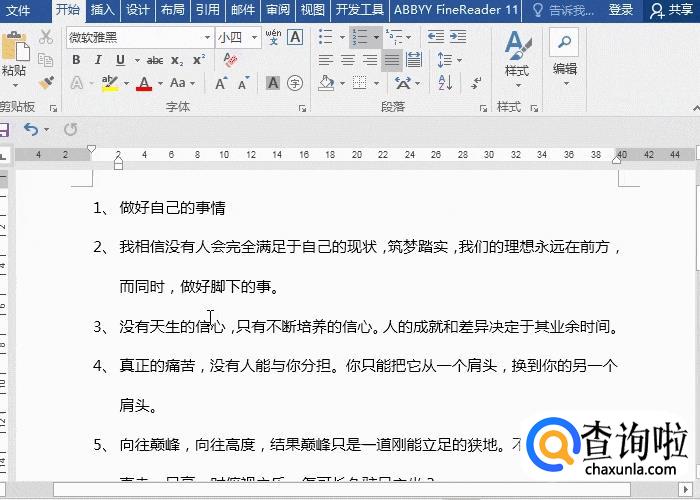
Task: Toggle bold formatting
Action: click(x=76, y=60)
